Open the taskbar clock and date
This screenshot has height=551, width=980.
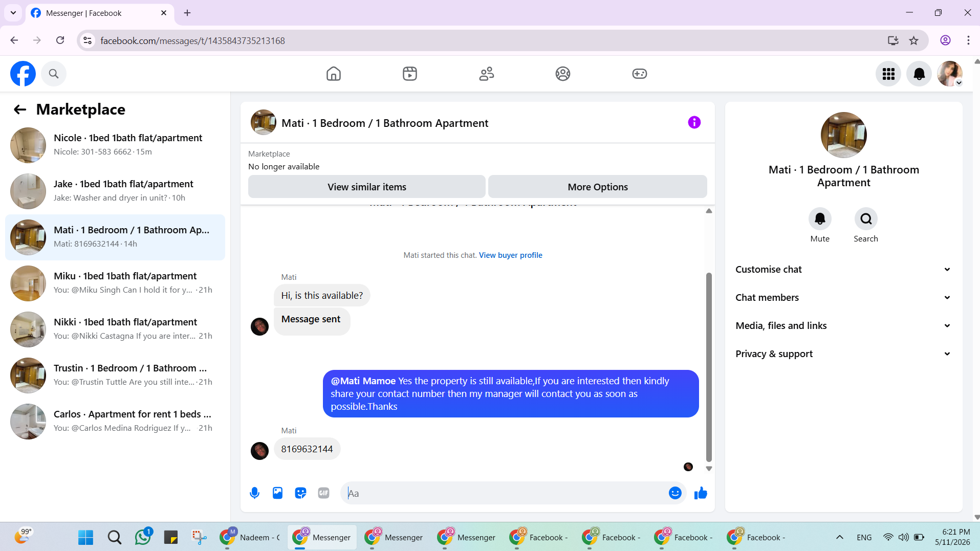pyautogui.click(x=952, y=537)
